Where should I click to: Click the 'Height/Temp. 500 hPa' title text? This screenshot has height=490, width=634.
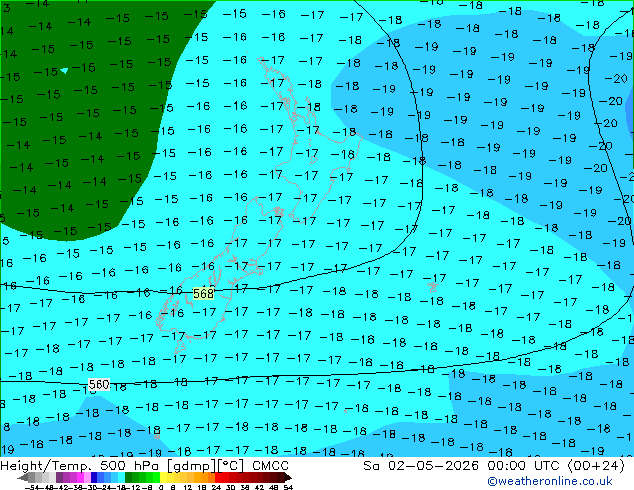(x=81, y=466)
